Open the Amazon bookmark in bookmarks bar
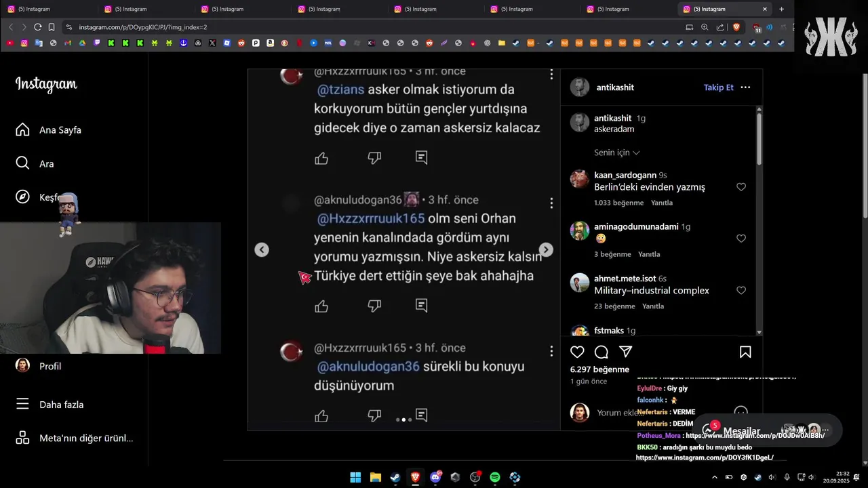This screenshot has width=868, height=488. click(270, 43)
